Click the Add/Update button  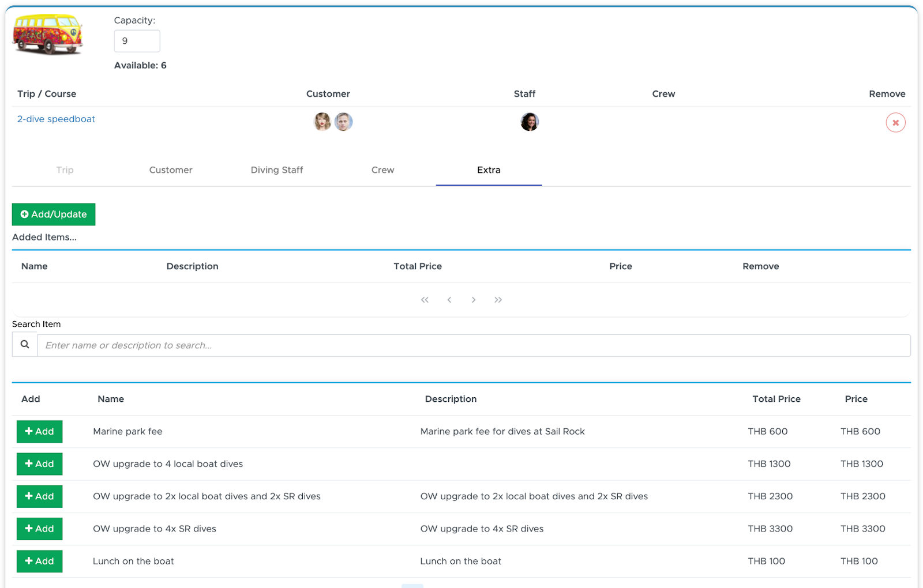(x=54, y=214)
